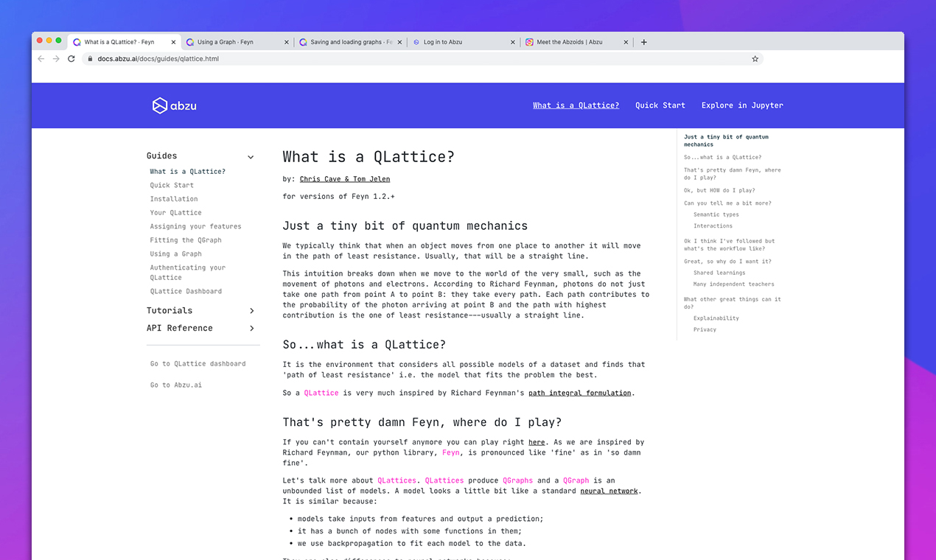Expand the API Reference section chevron
Screen dimensions: 936x560
coord(251,329)
